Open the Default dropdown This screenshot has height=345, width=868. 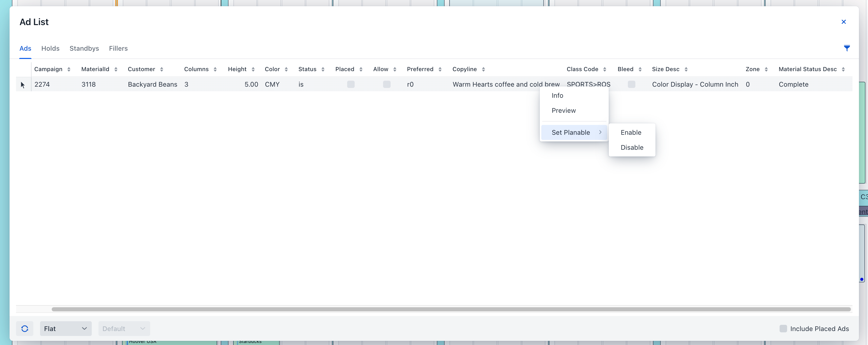[124, 328]
